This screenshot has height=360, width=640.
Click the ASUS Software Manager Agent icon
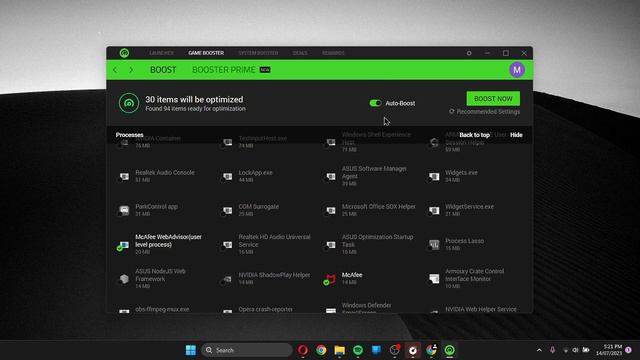pyautogui.click(x=331, y=176)
